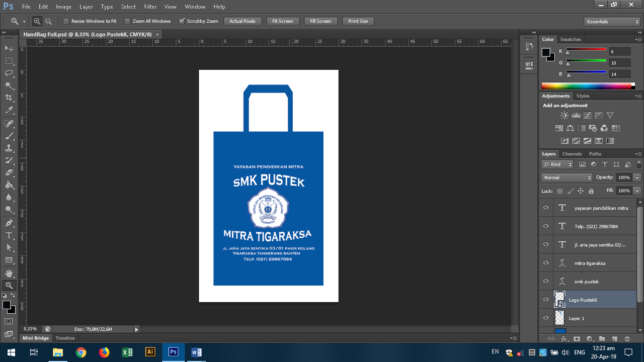
Task: Select the Rectangular Marquee tool
Action: (x=9, y=61)
